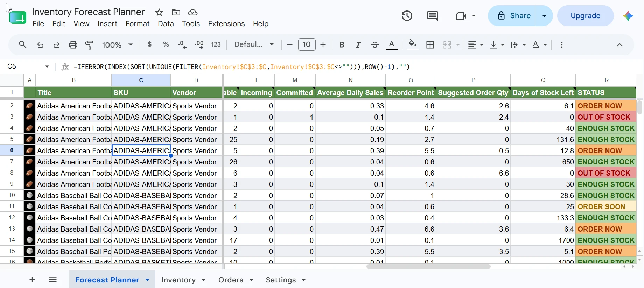Open the File menu
Image resolution: width=644 pixels, height=288 pixels.
38,24
